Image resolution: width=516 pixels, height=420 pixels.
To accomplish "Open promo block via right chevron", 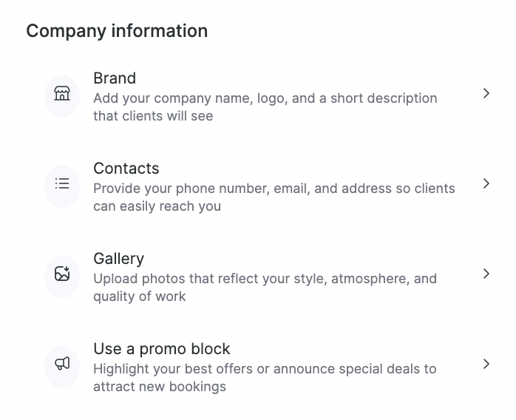I will [x=486, y=364].
